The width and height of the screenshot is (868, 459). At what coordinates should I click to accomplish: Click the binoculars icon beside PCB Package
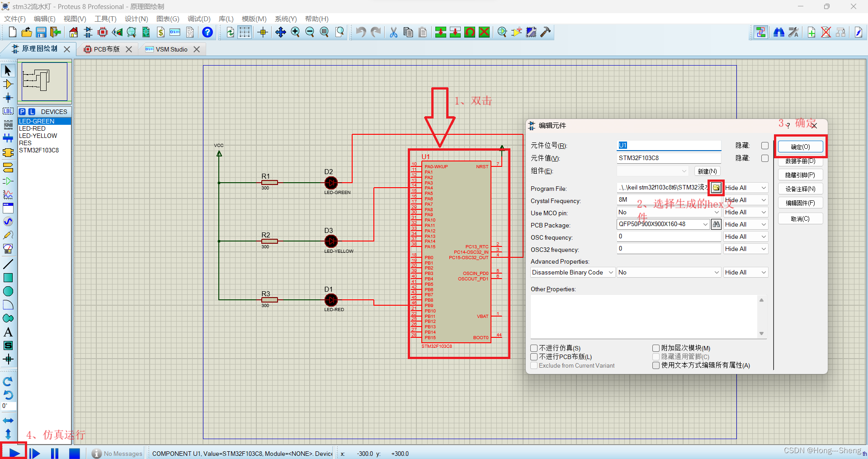tap(716, 224)
